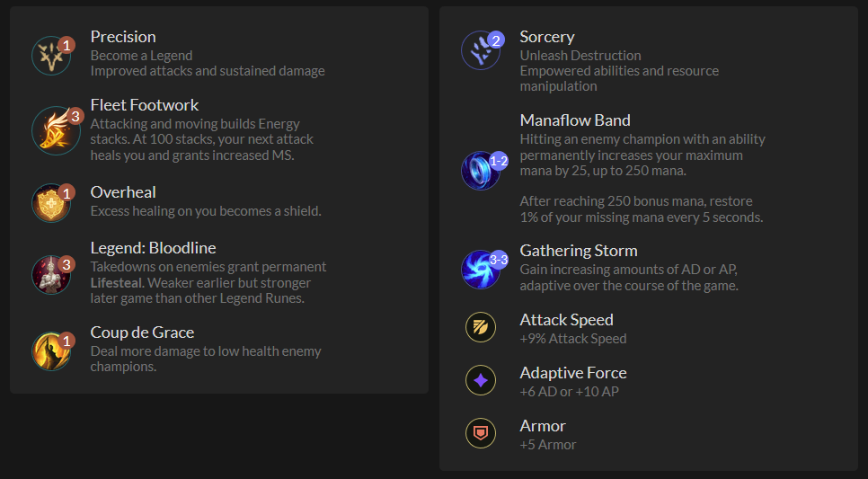Select the Armor shard icon

point(481,433)
